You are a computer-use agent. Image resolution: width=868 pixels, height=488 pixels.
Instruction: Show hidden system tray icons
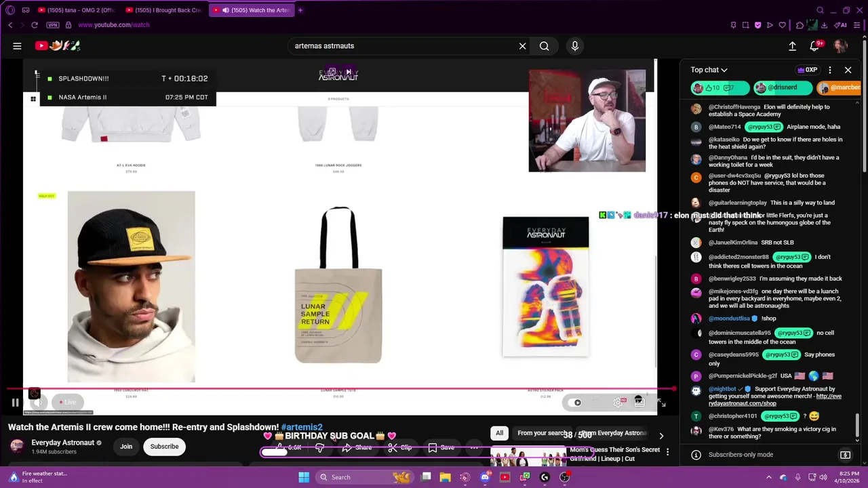coord(768,477)
